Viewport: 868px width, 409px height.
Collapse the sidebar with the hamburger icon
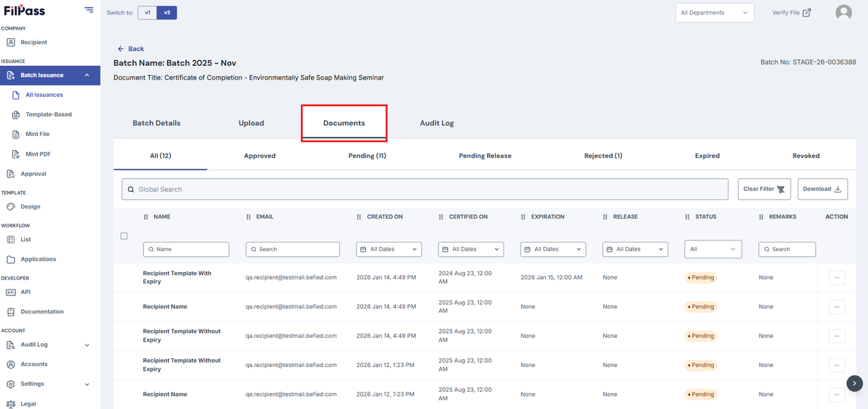pos(88,10)
